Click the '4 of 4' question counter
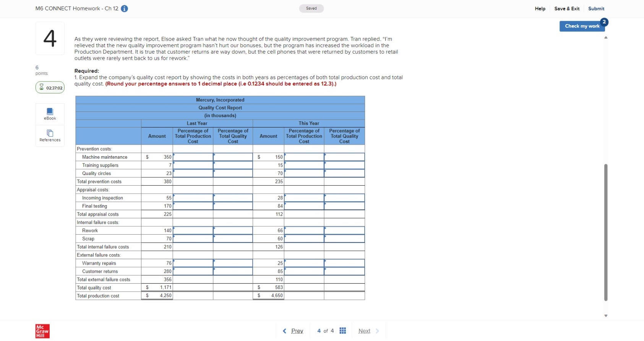This screenshot has height=341, width=644. tap(326, 331)
